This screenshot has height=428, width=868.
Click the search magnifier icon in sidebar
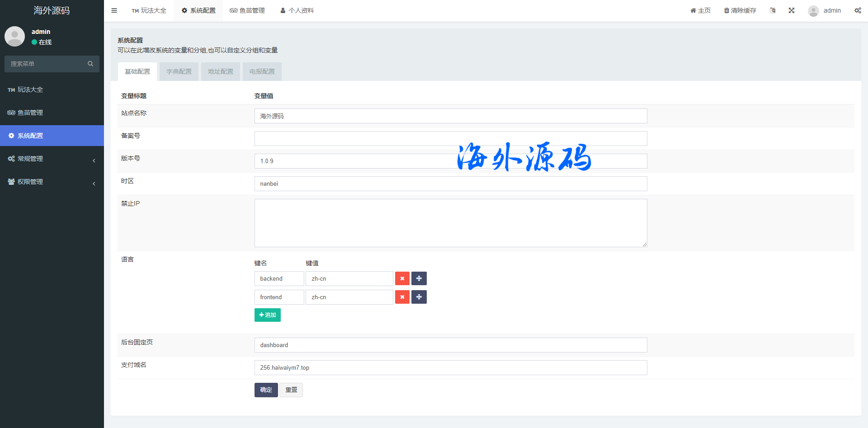pyautogui.click(x=90, y=64)
